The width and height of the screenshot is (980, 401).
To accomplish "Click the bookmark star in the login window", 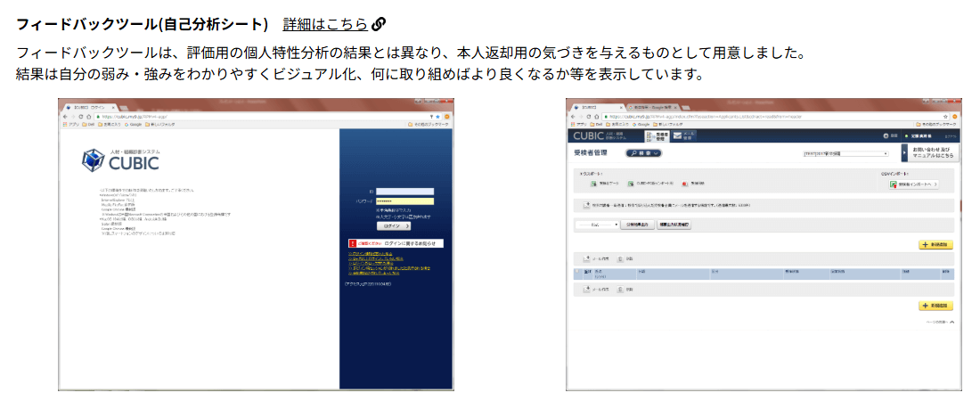I will [x=438, y=117].
